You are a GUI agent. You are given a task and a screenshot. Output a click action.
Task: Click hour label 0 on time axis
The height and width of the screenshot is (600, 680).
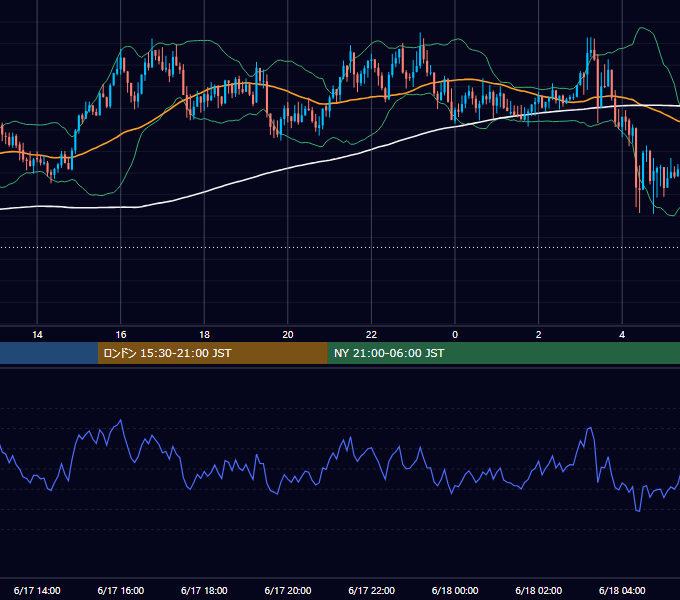455,335
